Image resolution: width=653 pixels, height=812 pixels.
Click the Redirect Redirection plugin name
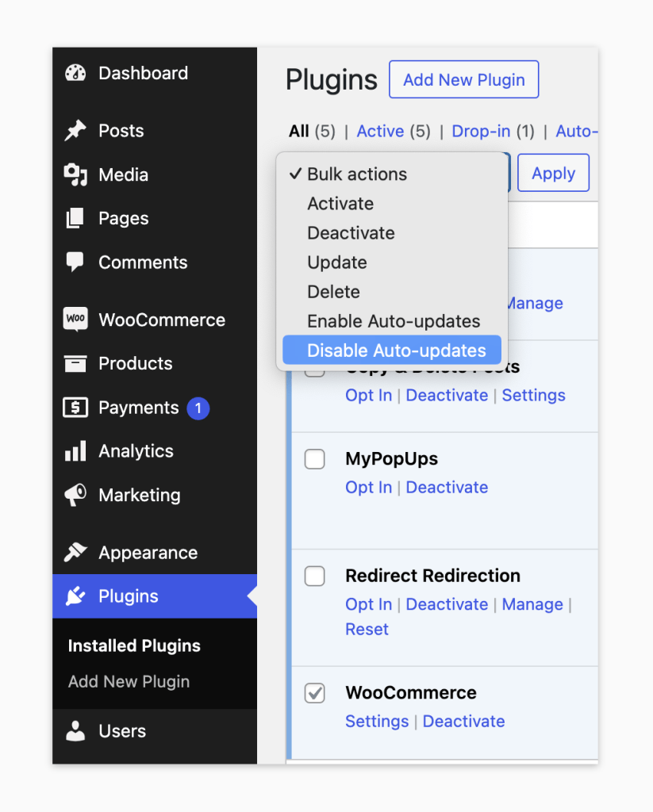(x=432, y=576)
